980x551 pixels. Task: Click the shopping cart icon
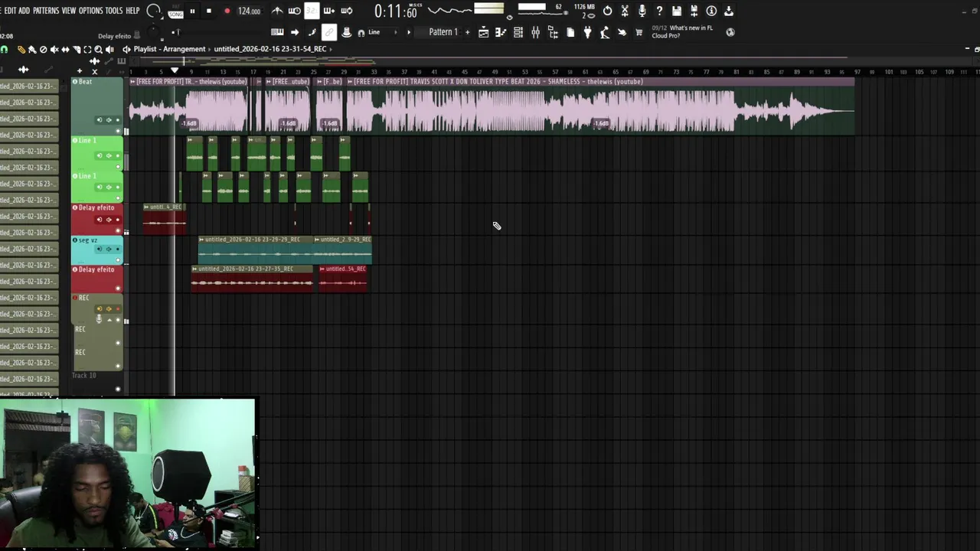639,32
